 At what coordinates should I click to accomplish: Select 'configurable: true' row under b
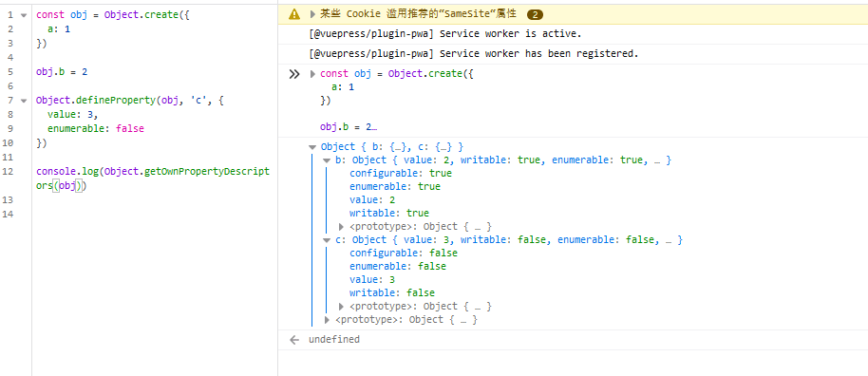pyautogui.click(x=401, y=174)
